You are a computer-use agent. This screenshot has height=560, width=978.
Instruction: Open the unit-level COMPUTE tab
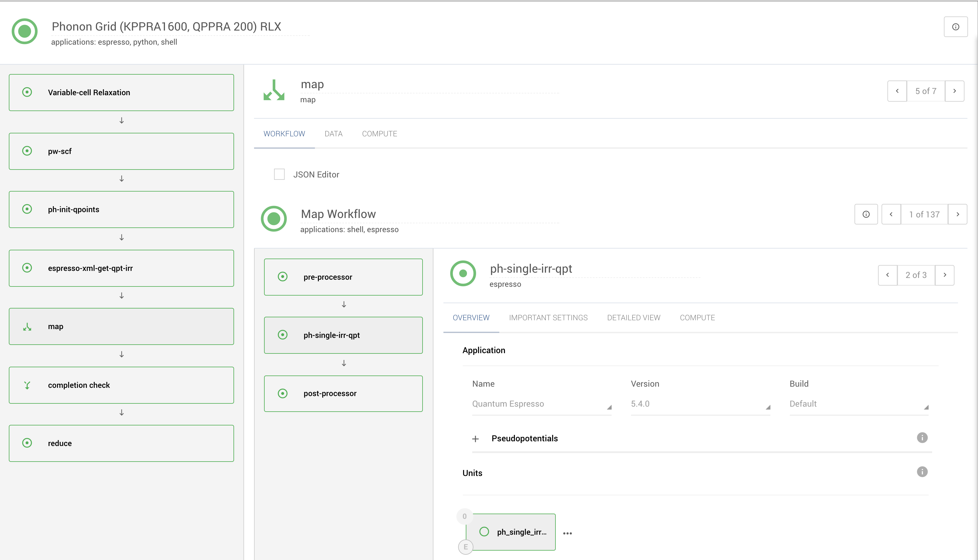click(x=697, y=318)
